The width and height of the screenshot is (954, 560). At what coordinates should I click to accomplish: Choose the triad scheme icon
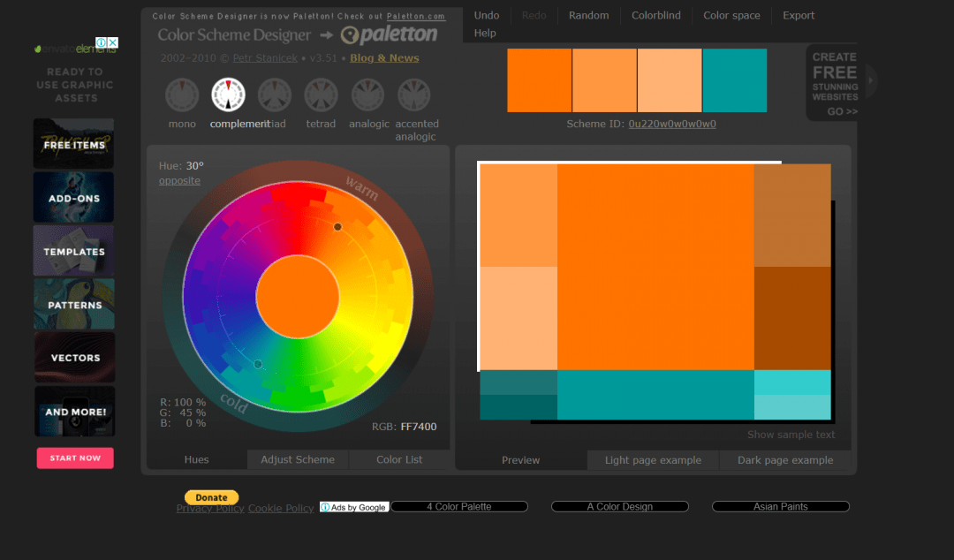[x=275, y=95]
